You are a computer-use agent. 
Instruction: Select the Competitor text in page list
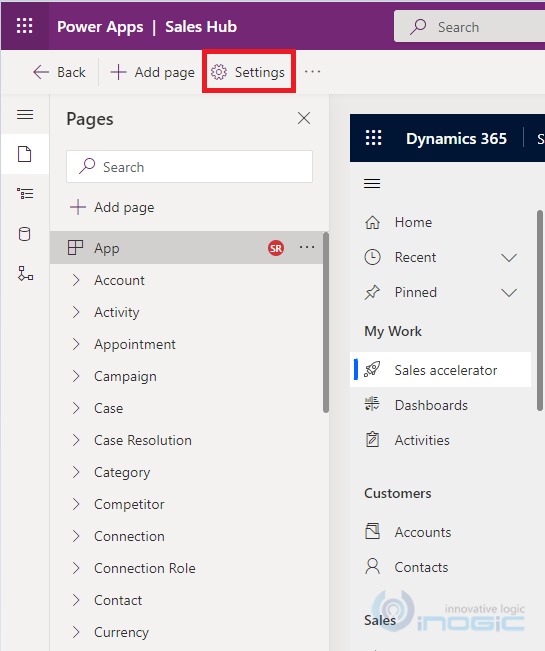point(129,504)
